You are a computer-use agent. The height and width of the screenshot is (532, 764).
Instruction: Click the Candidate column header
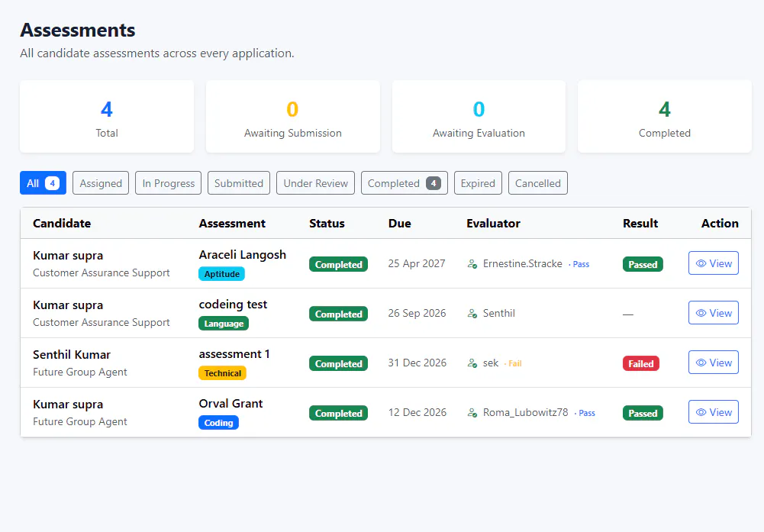[62, 224]
